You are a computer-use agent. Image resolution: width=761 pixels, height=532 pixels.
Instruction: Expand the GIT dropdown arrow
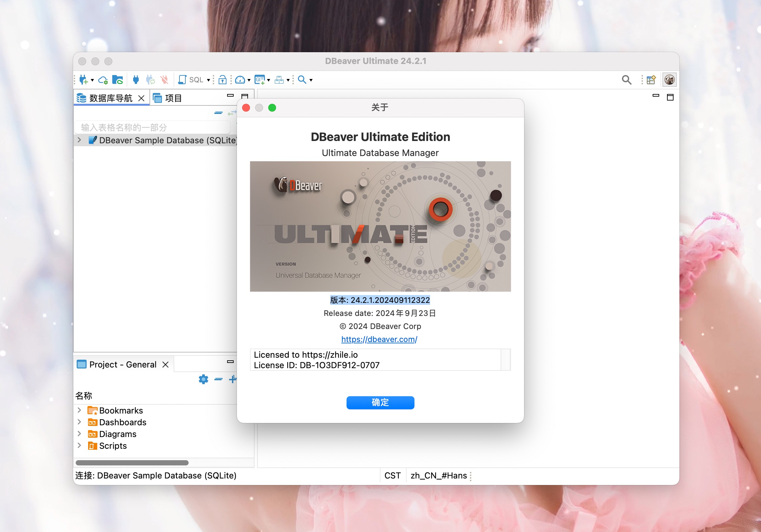(269, 80)
